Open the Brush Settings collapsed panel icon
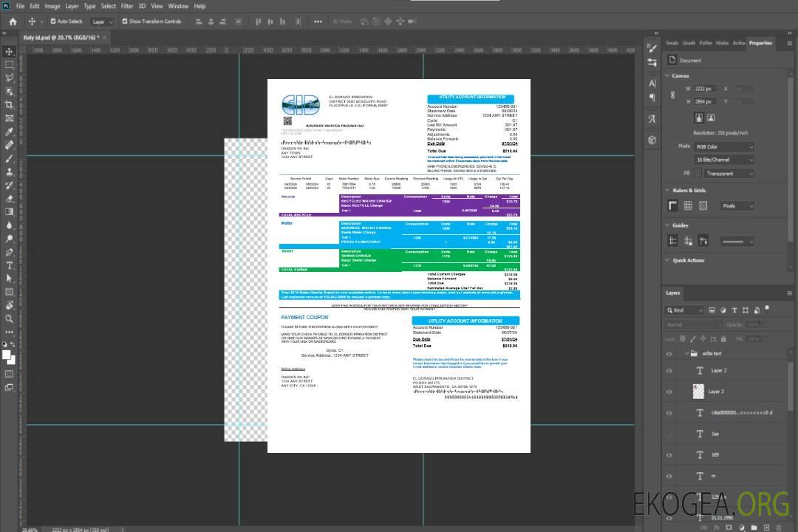The image size is (798, 532). 652,48
